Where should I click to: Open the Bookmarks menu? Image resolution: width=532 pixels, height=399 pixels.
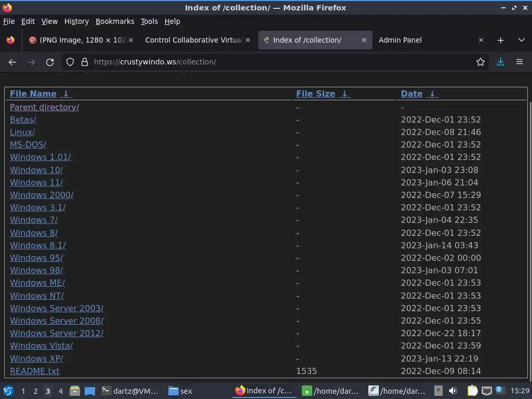(115, 21)
